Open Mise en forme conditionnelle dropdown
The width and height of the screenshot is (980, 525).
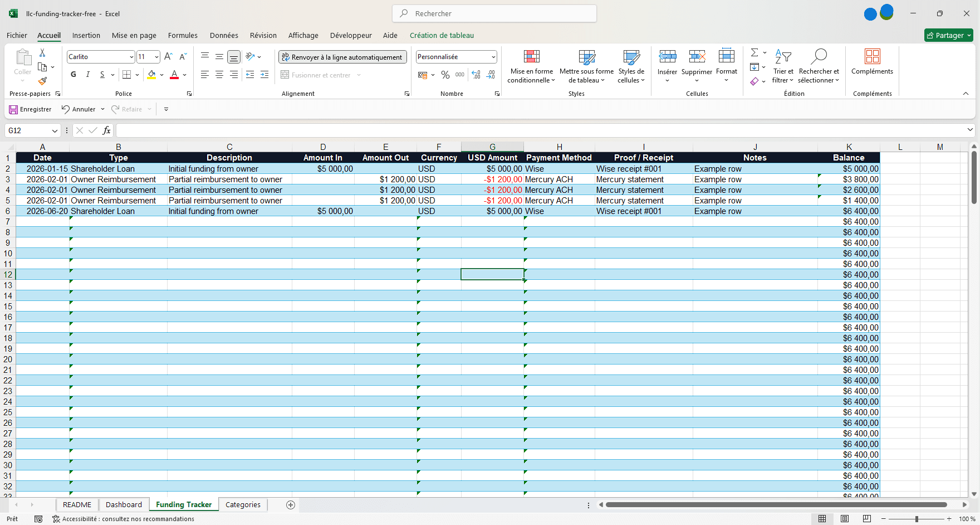point(532,66)
